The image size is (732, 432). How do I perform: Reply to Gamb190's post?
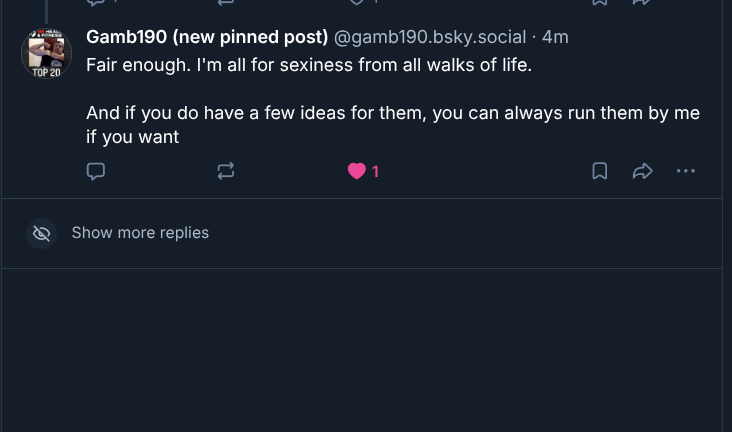[96, 171]
